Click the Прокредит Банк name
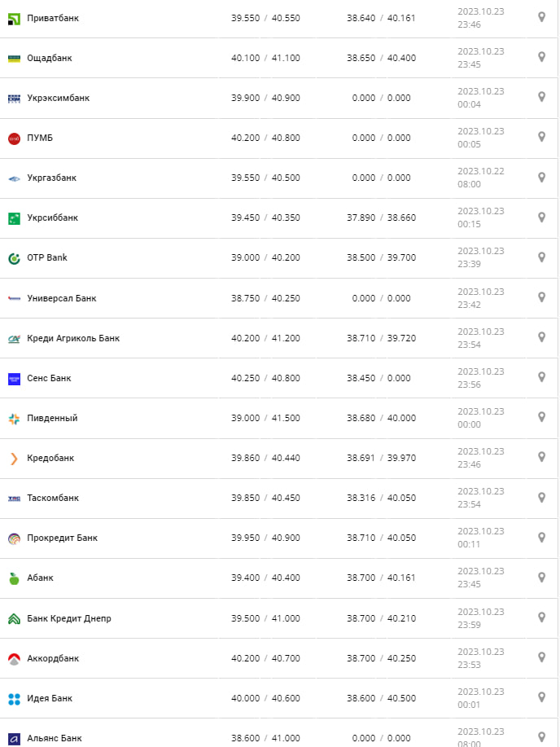 [62, 538]
